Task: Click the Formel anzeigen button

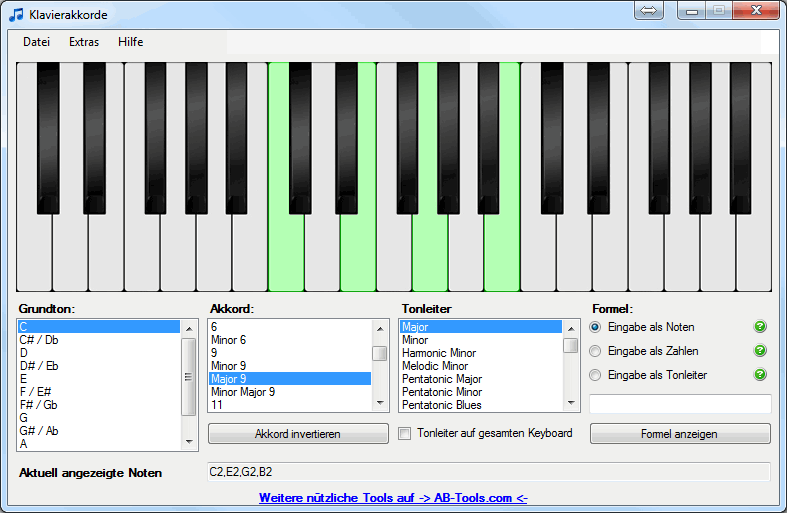Action: pos(680,434)
